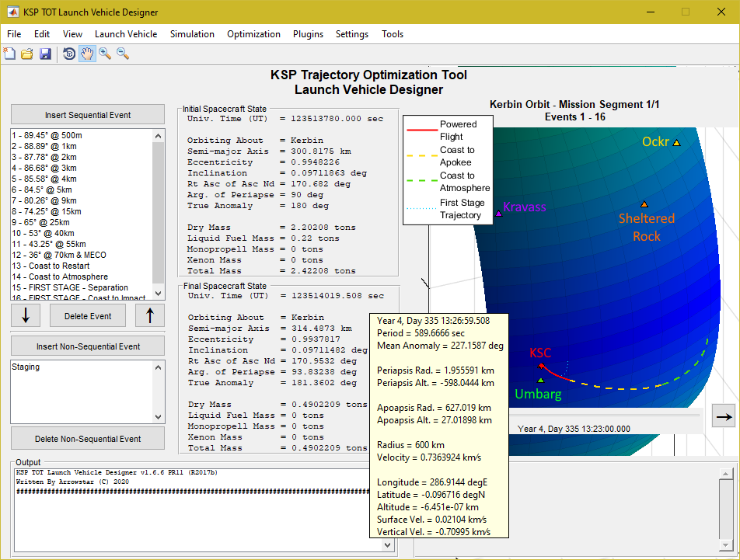The image size is (740, 560).
Task: Select event '14 - Coast to Atmosphere'
Action: (x=82, y=277)
